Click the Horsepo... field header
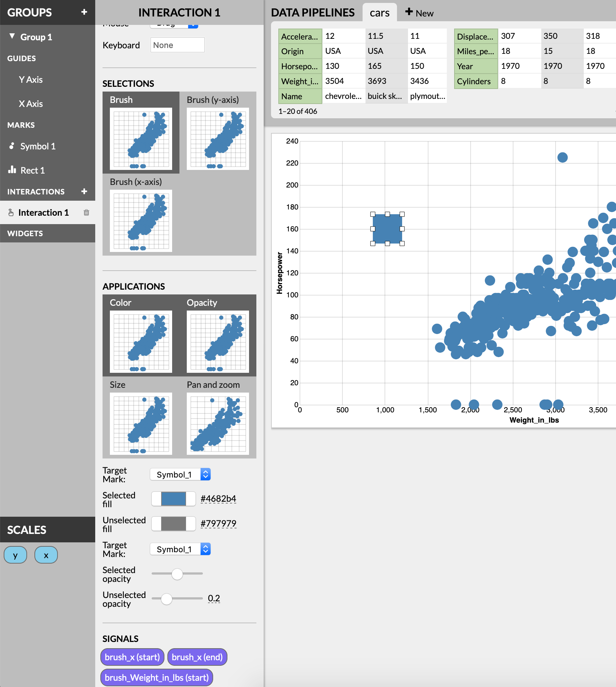 (300, 66)
